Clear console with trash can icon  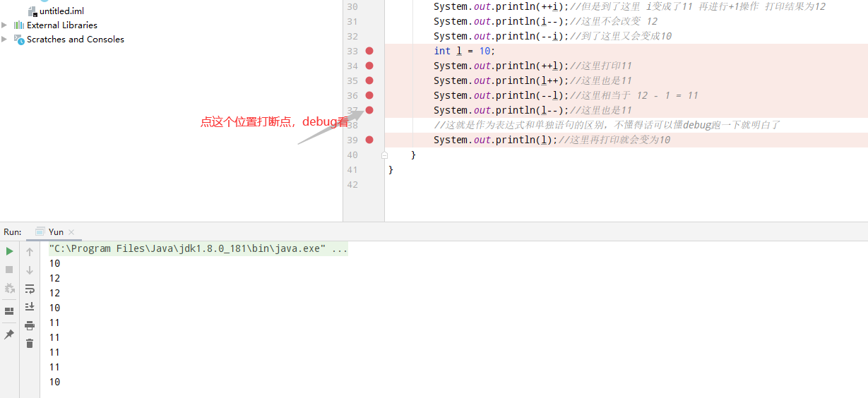click(30, 344)
